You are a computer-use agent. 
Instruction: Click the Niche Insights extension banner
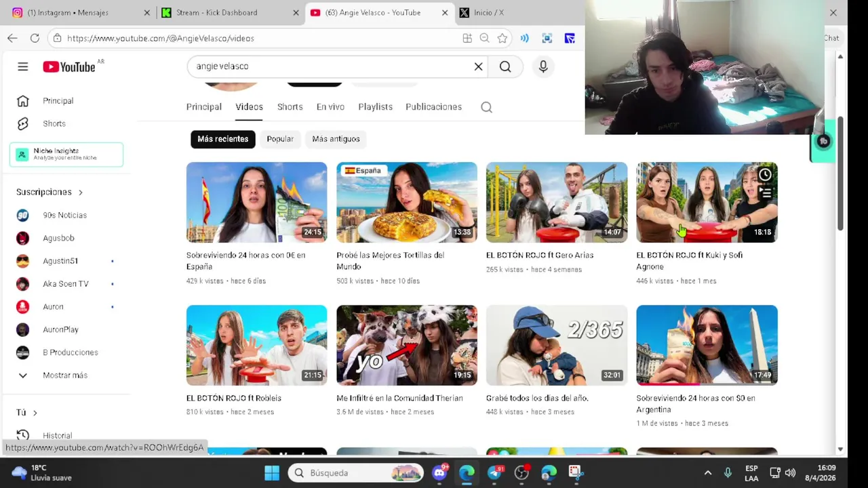(x=66, y=155)
